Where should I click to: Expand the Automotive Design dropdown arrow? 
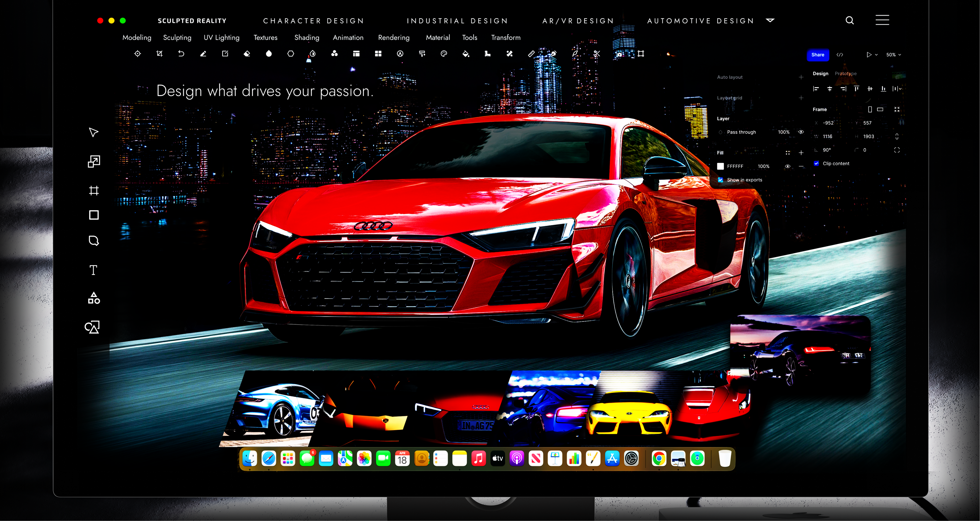coord(770,21)
